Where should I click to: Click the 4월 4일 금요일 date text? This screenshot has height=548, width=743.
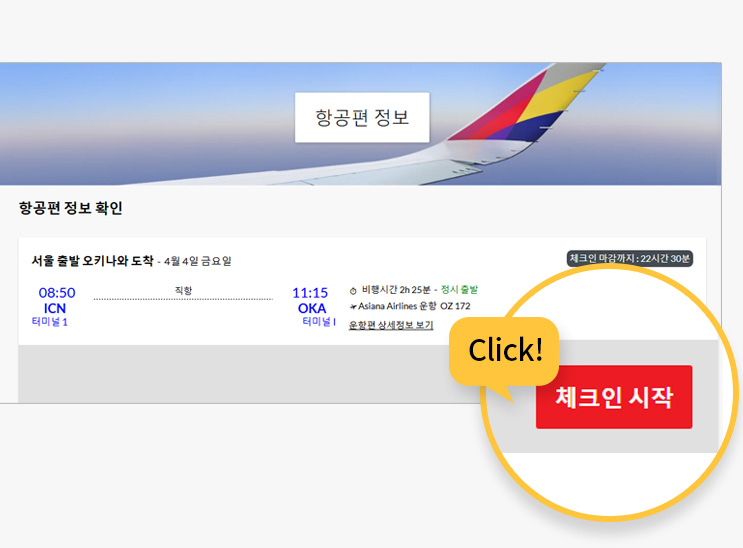(198, 261)
